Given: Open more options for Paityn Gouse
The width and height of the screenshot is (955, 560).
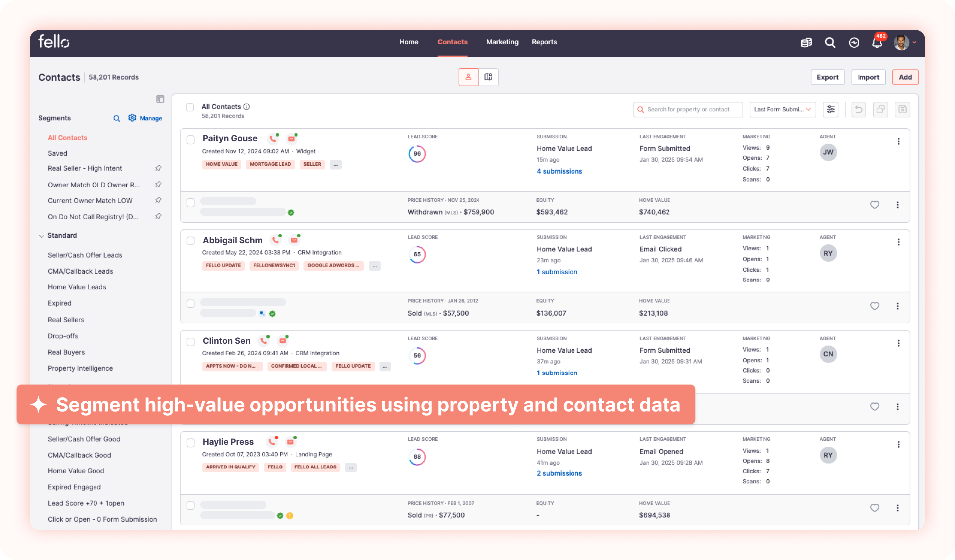Looking at the screenshot, I should click(x=898, y=142).
